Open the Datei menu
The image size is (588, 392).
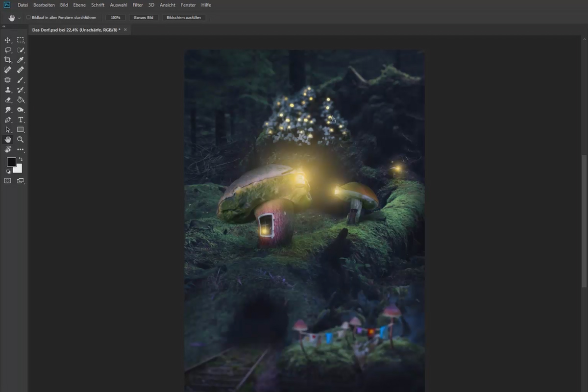23,5
